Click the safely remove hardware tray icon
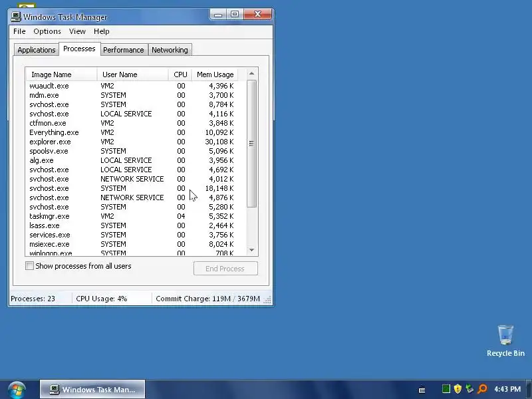This screenshot has height=399, width=532. (469, 389)
